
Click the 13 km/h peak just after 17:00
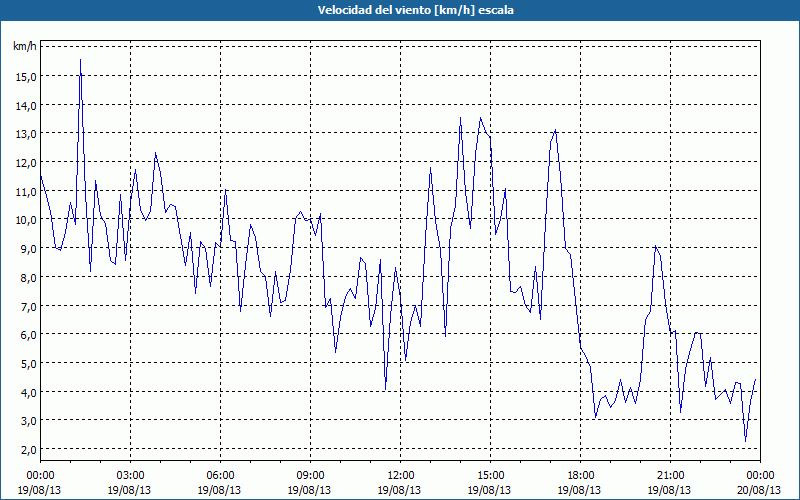[555, 130]
